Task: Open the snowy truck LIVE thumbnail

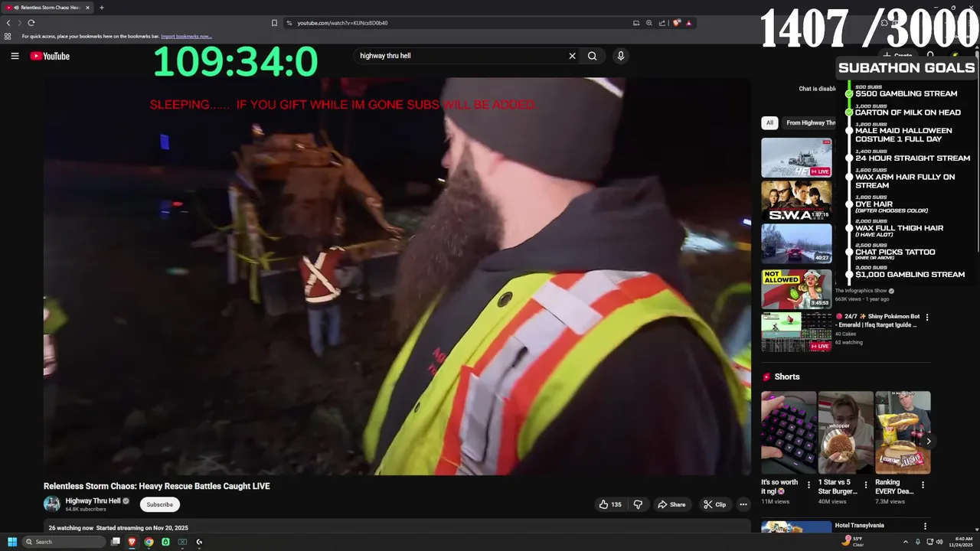Action: point(796,158)
